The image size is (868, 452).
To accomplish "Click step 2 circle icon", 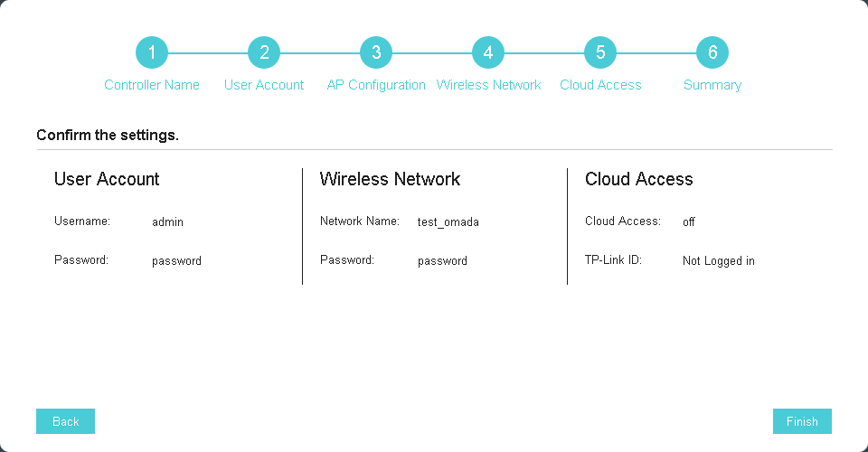I will tap(264, 52).
